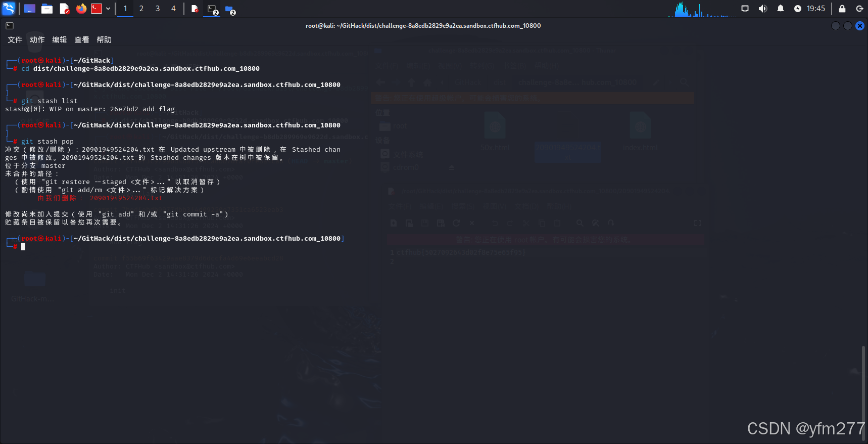Image resolution: width=868 pixels, height=444 pixels.
Task: Switch to workspace 4
Action: (x=173, y=9)
